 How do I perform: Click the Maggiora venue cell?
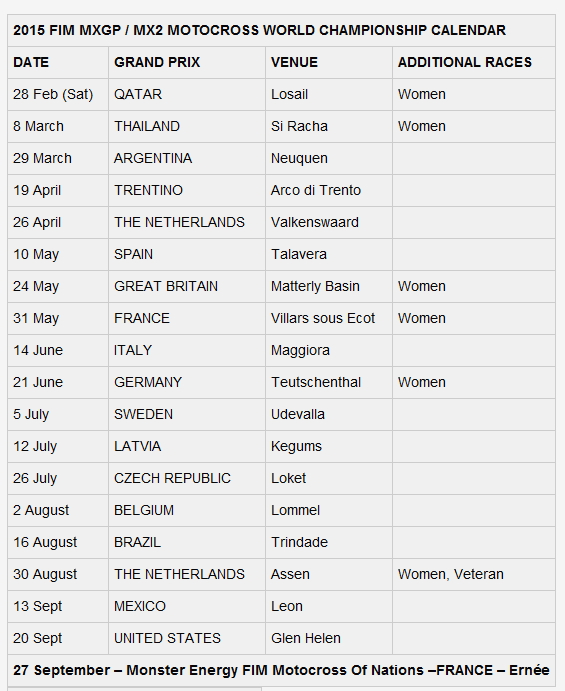[x=329, y=350]
